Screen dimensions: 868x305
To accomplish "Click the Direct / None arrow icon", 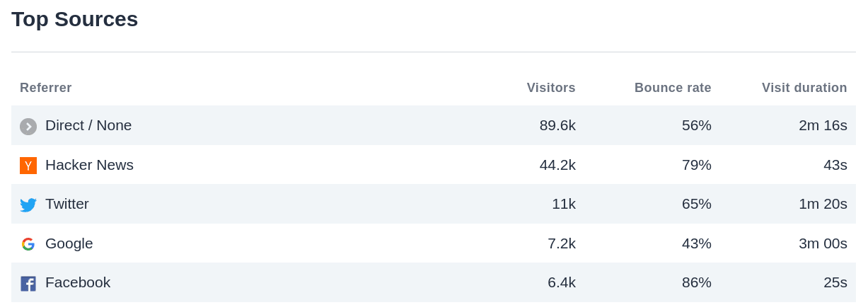I will click(x=28, y=127).
